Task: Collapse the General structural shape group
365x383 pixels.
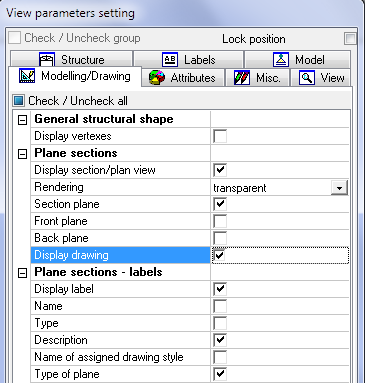Action: point(22,120)
